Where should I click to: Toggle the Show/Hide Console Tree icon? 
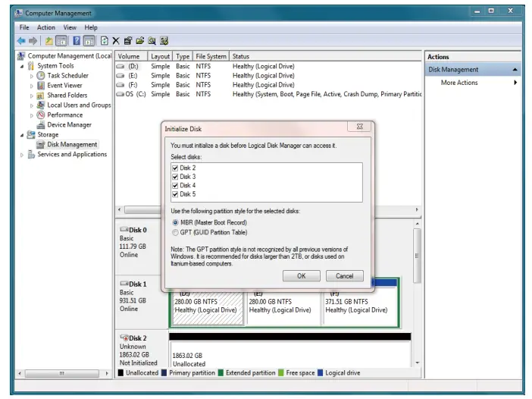point(61,41)
